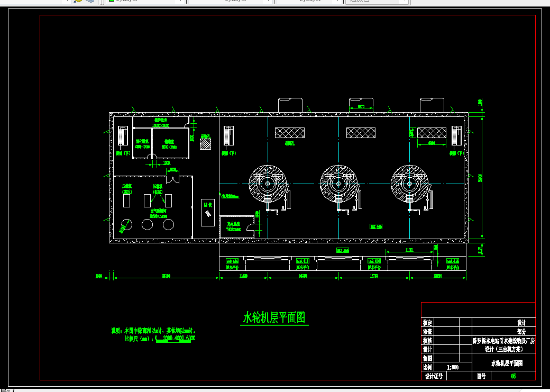Click the 11351 dimension above the tailwater platforms
550x392 pixels.
coord(409,250)
